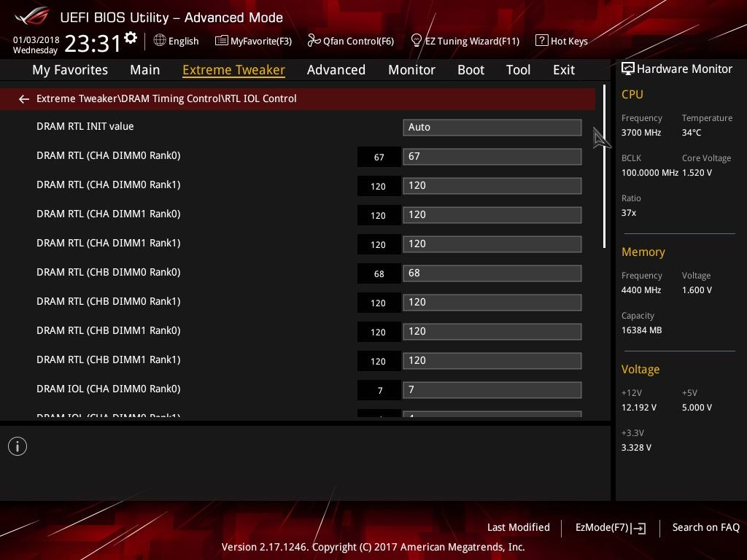
Task: Open Qfan Control(F6)
Action: 351,41
